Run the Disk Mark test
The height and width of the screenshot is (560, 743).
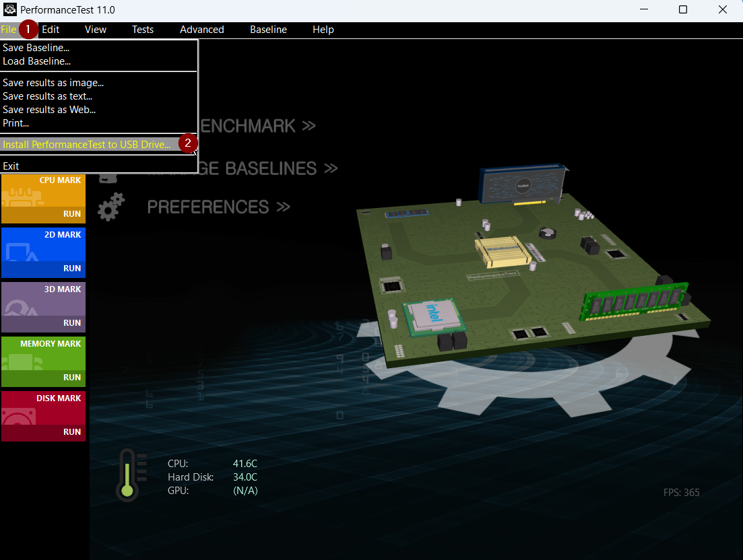click(72, 431)
